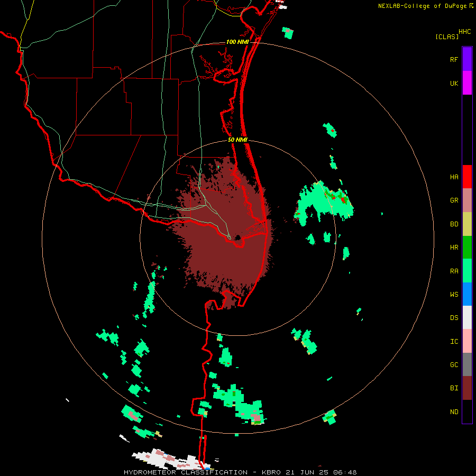Click the 06:48 timestamp

[x=346, y=472]
